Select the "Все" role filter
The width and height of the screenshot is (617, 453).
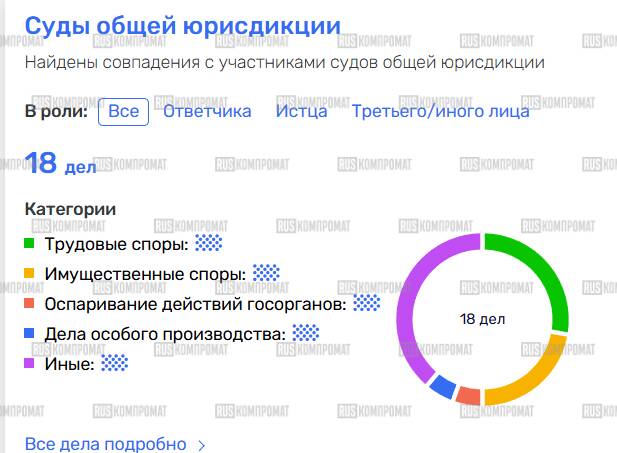click(124, 111)
